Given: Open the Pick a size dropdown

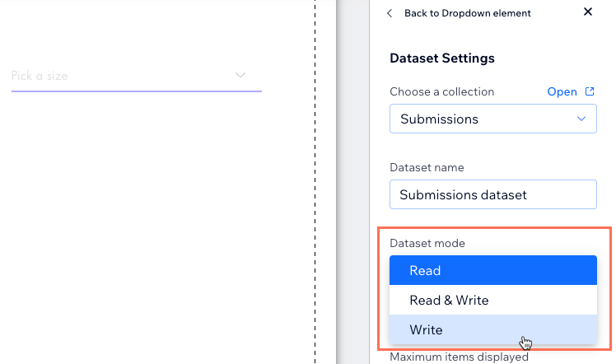Looking at the screenshot, I should pyautogui.click(x=137, y=76).
